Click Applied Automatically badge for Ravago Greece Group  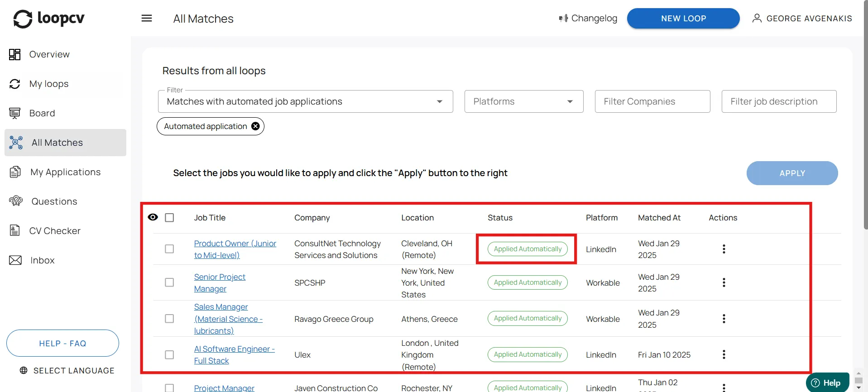(x=528, y=318)
